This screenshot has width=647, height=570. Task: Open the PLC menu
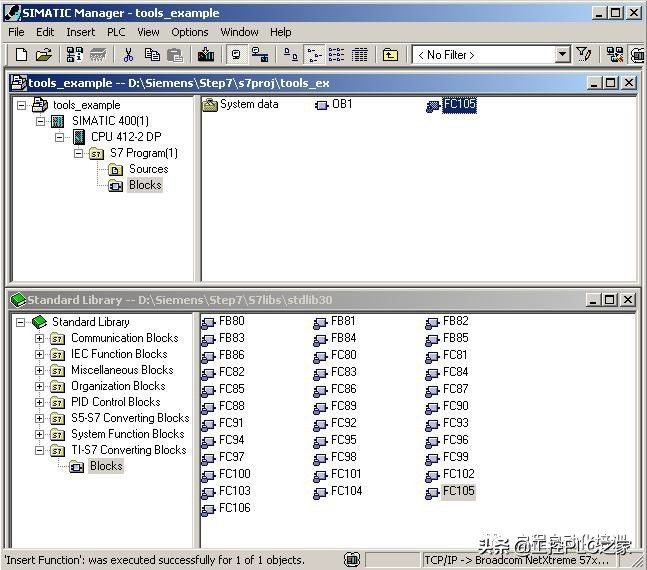click(x=117, y=32)
